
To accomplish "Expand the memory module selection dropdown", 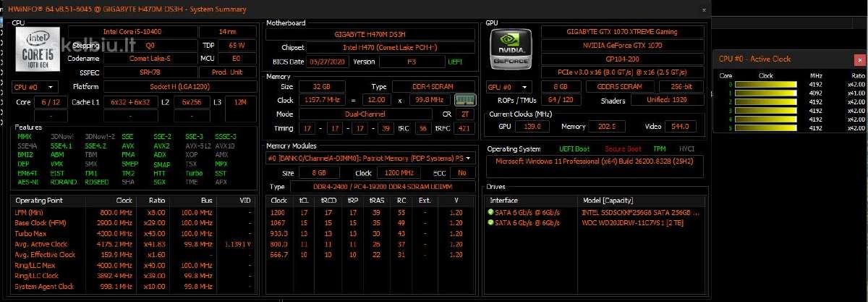I will pos(370,158).
